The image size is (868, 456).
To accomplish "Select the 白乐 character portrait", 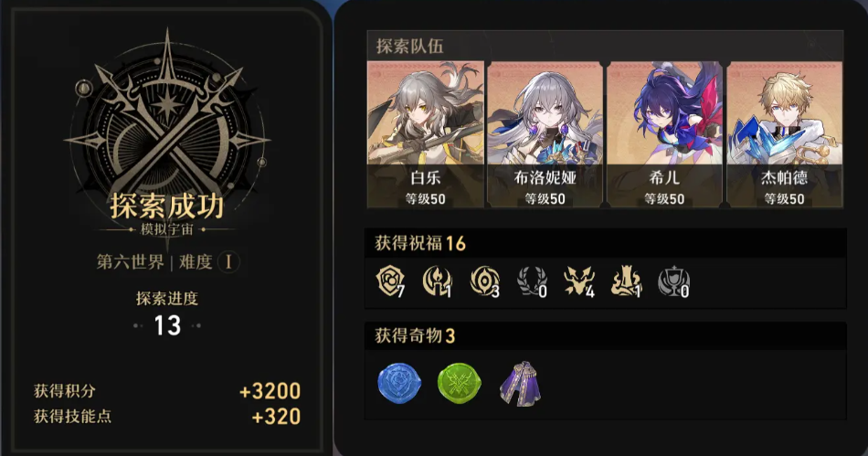I will (x=426, y=134).
